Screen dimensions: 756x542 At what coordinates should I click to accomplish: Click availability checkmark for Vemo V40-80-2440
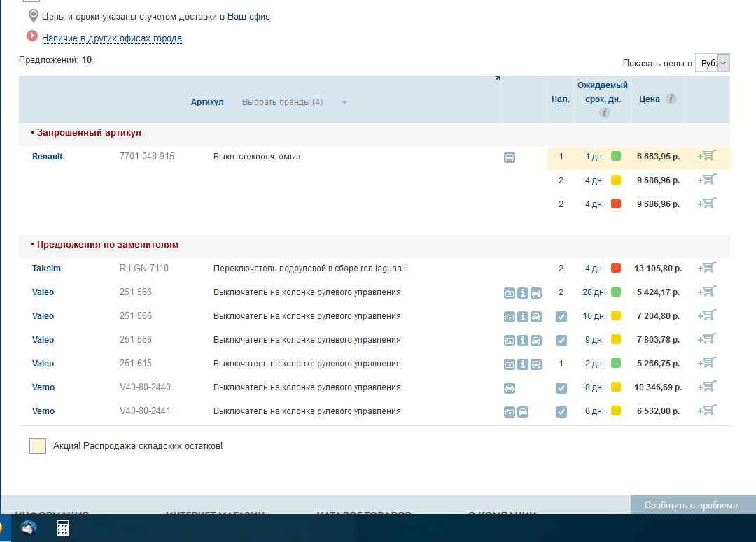point(561,387)
